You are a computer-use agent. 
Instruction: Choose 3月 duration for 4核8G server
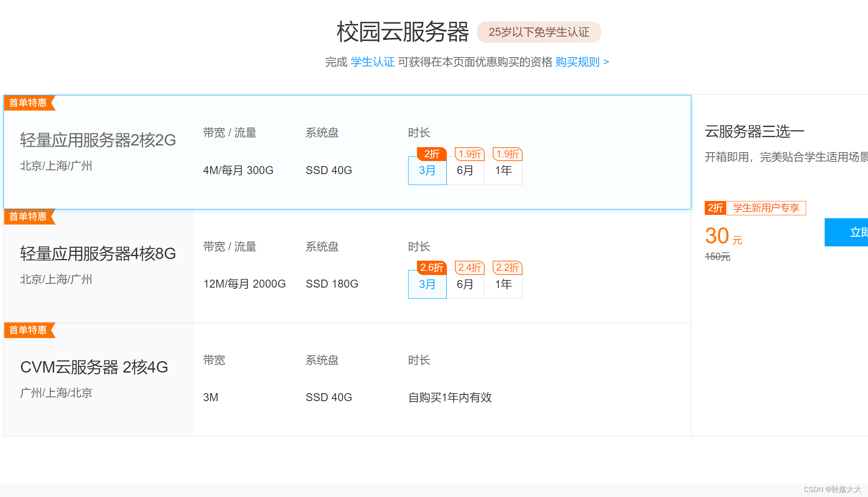click(x=427, y=284)
